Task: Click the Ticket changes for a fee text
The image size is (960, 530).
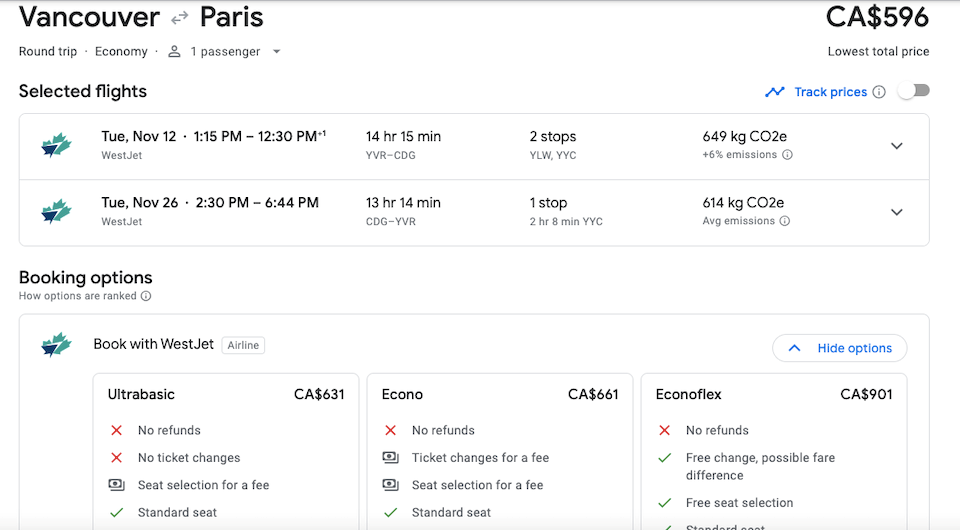Action: [480, 458]
